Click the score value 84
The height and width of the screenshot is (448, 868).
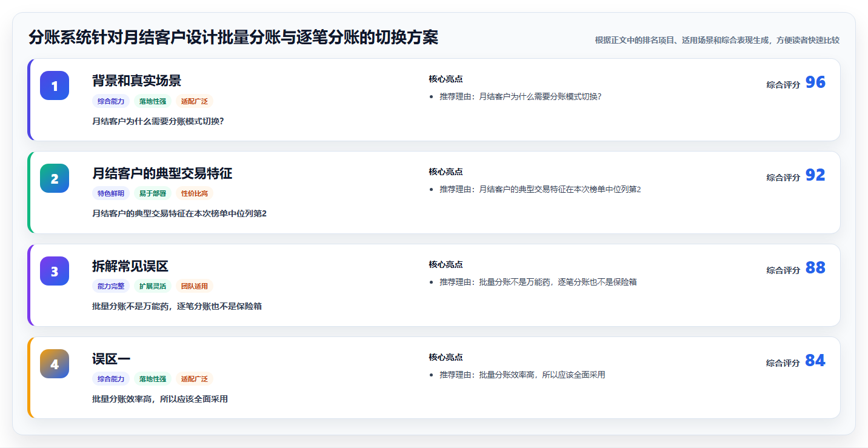pyautogui.click(x=815, y=361)
